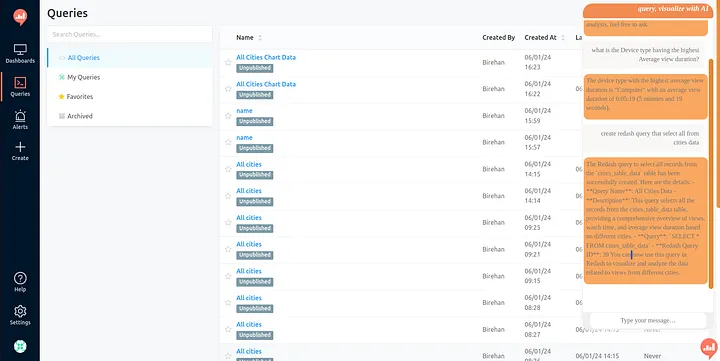Click the chat message asking about Device type
Image resolution: width=720 pixels, height=361 pixels.
(645, 55)
